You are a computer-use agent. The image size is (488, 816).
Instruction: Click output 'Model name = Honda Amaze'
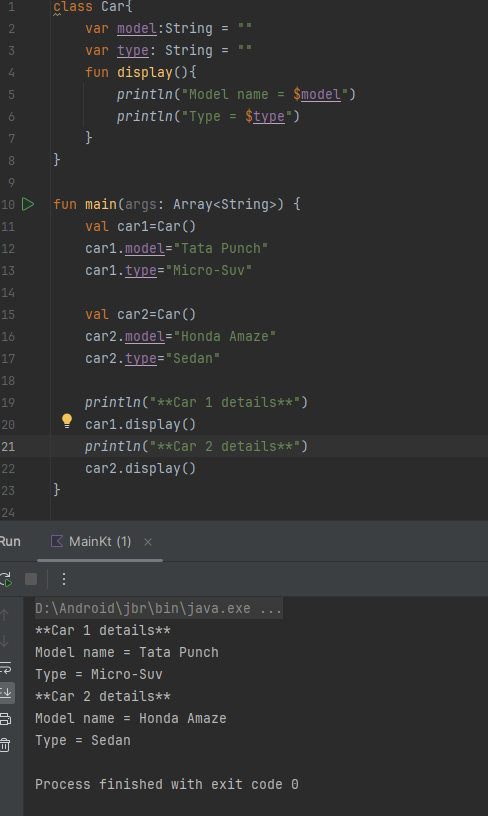131,718
